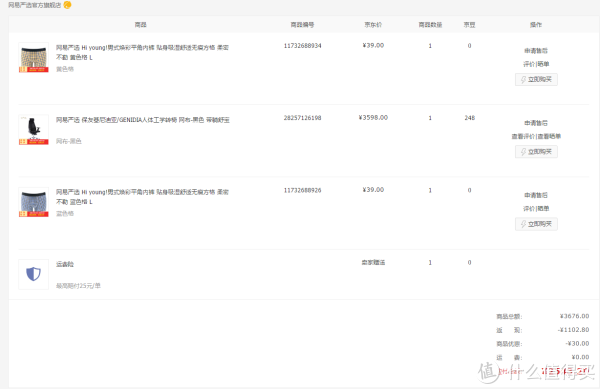This screenshot has width=600, height=389.
Task: Click the 运费险 shield icon
Action: 34,274
